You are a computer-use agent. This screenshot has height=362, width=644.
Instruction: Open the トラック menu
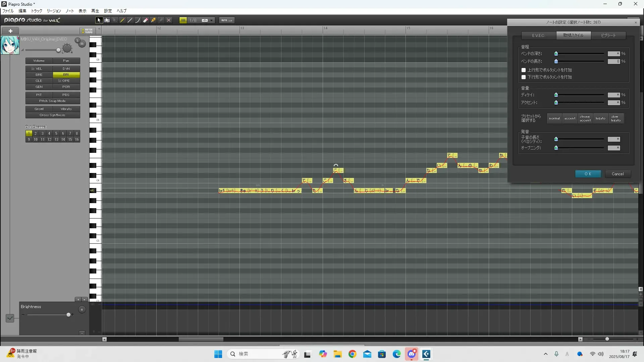pos(37,11)
